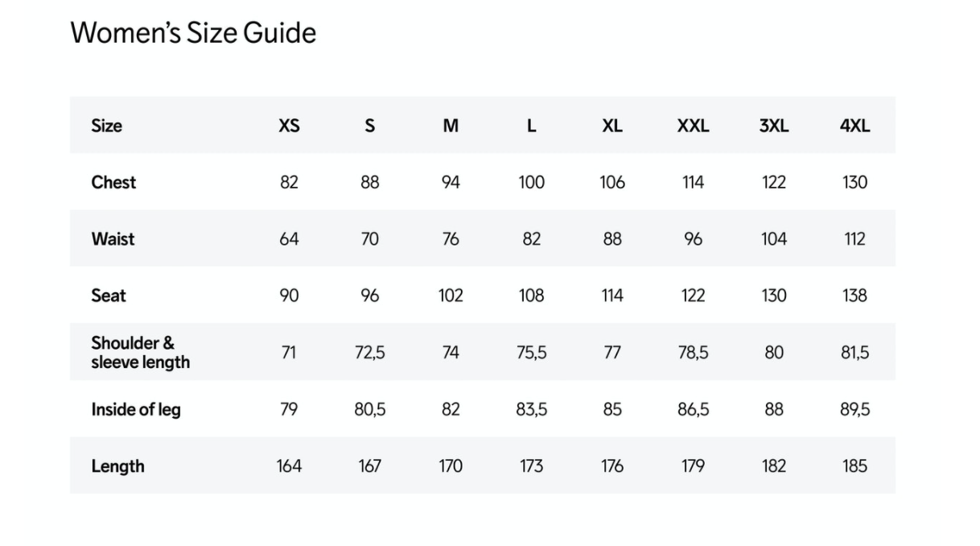Click the Length value 185 for 4XL
980x546 pixels.
(854, 466)
